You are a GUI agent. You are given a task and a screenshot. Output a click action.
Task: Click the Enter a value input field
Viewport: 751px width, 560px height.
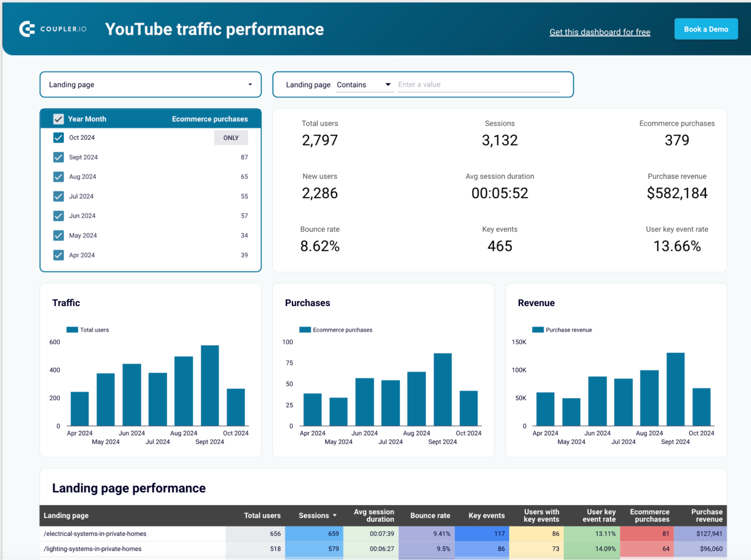pyautogui.click(x=478, y=85)
